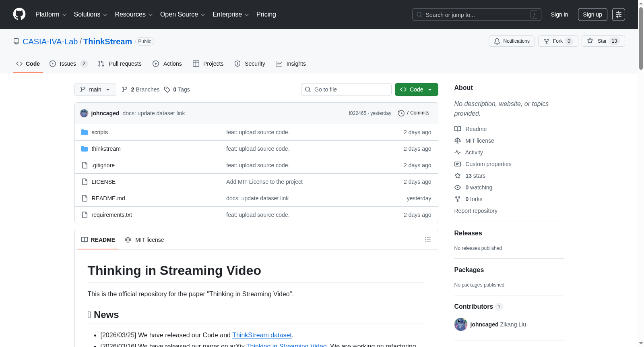The height and width of the screenshot is (347, 644).
Task: Click johncaged's avatar in the commit bar
Action: [84, 113]
